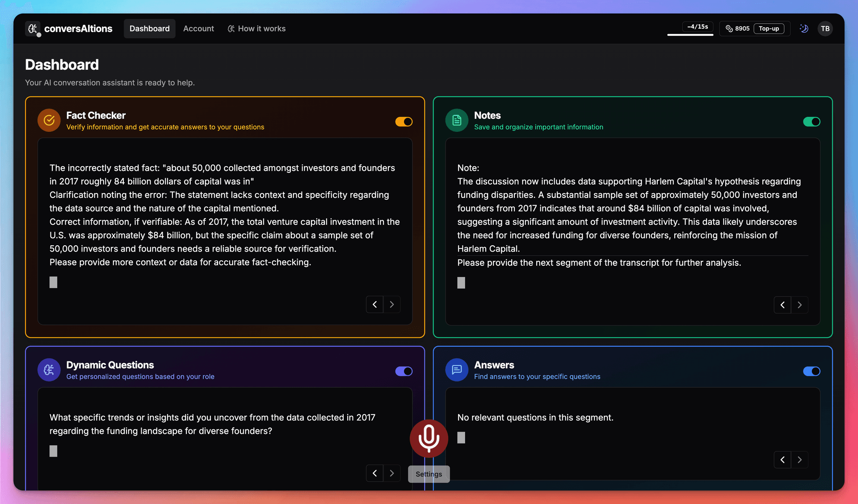
Task: Click the Notes document icon
Action: point(457,120)
